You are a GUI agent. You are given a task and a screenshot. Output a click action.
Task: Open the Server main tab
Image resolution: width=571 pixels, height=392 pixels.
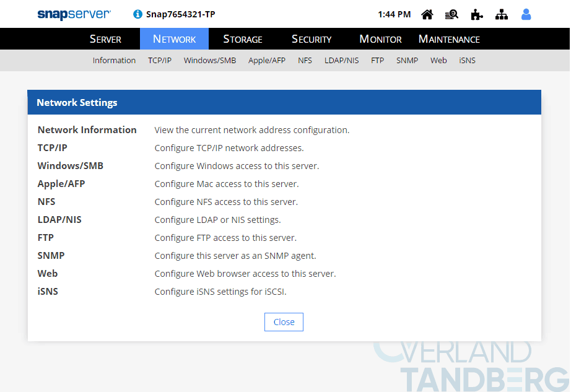coord(106,39)
